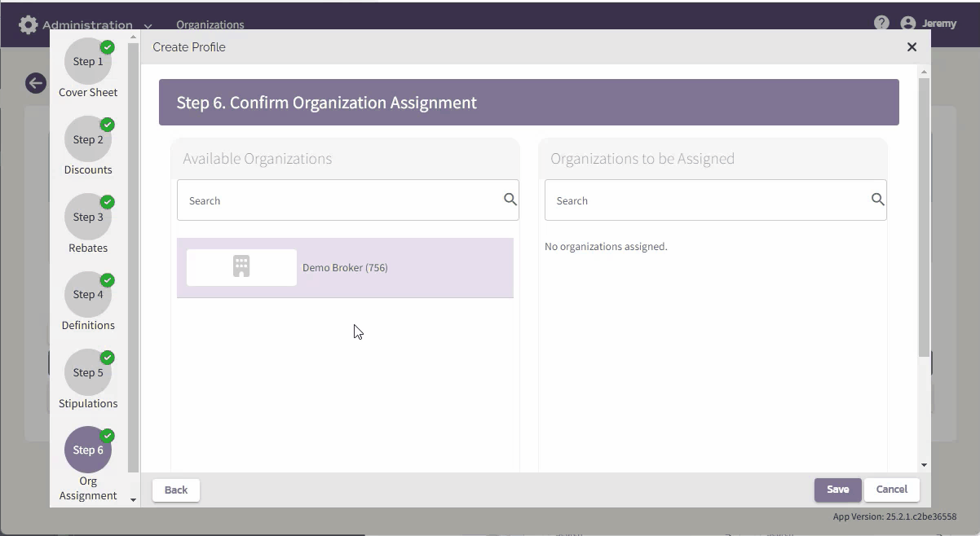Screen dimensions: 980x536
Task: Close the Create Profile dialog
Action: [x=912, y=47]
